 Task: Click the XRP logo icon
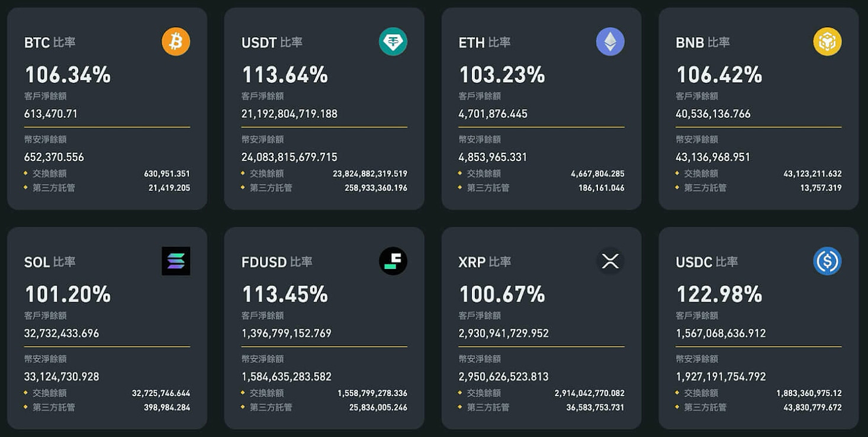610,261
